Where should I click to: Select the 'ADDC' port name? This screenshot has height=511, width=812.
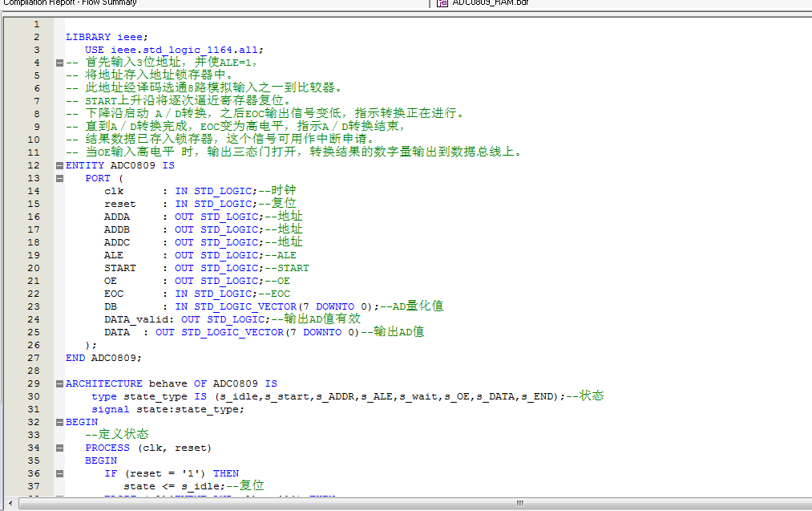pyautogui.click(x=117, y=242)
